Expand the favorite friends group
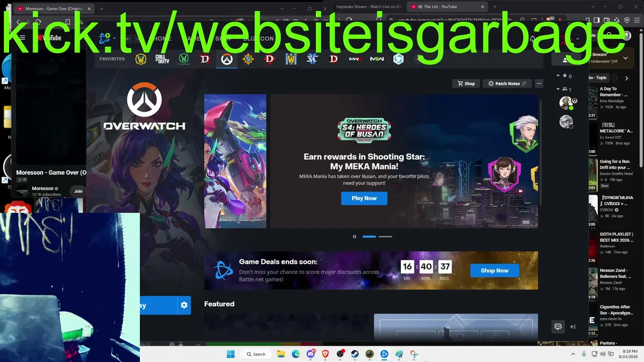Viewport: 644px width, 362px height. (x=563, y=76)
